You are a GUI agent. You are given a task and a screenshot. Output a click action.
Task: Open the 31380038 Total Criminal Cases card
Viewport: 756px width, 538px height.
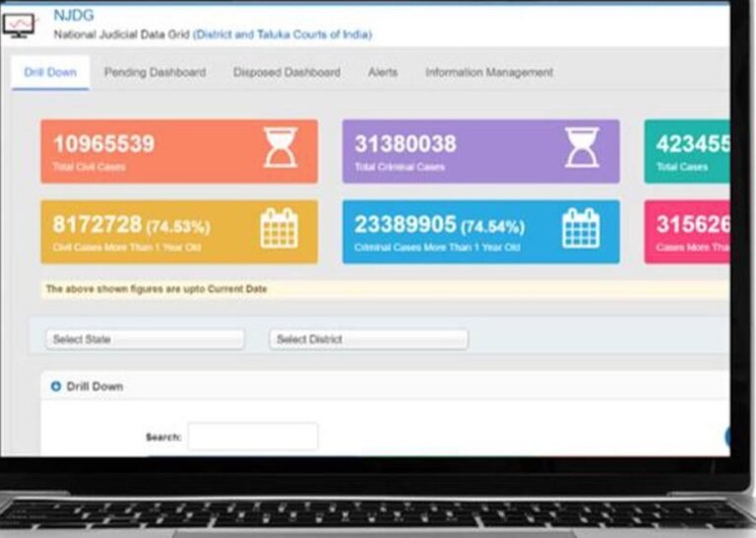[481, 151]
